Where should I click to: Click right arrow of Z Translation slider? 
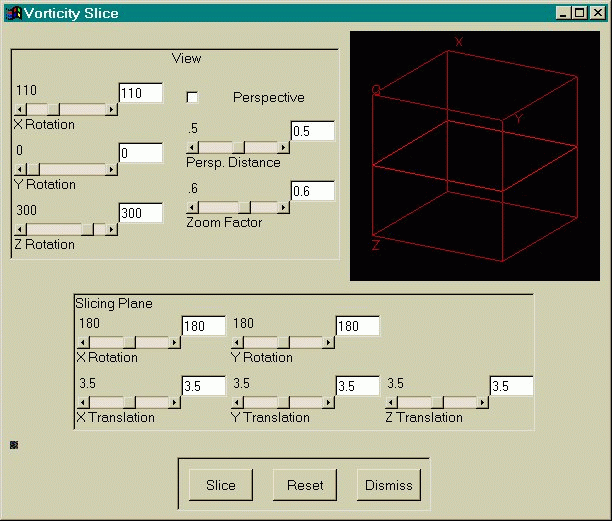point(482,402)
